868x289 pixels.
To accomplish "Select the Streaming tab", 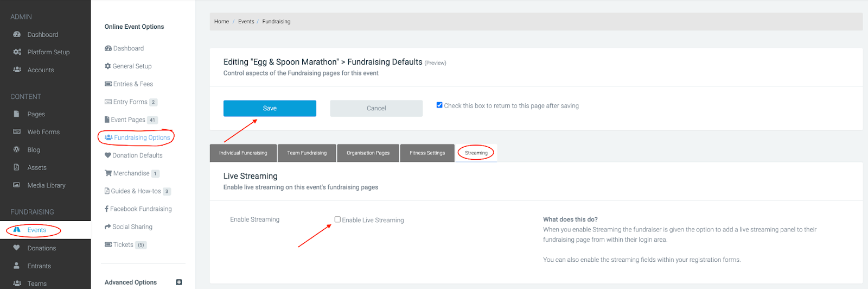I will 476,153.
